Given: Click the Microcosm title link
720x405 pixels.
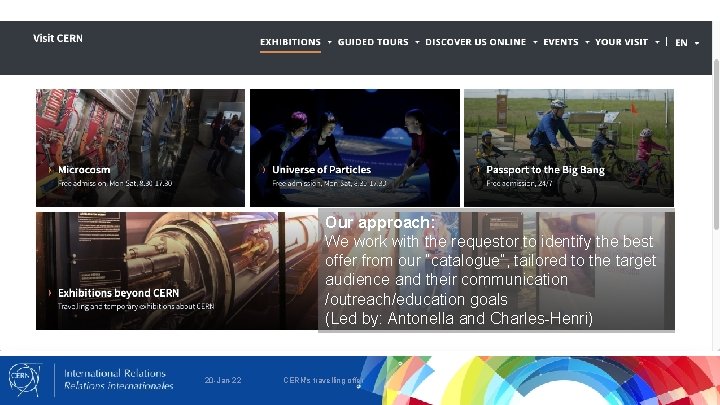Looking at the screenshot, I should (x=84, y=169).
